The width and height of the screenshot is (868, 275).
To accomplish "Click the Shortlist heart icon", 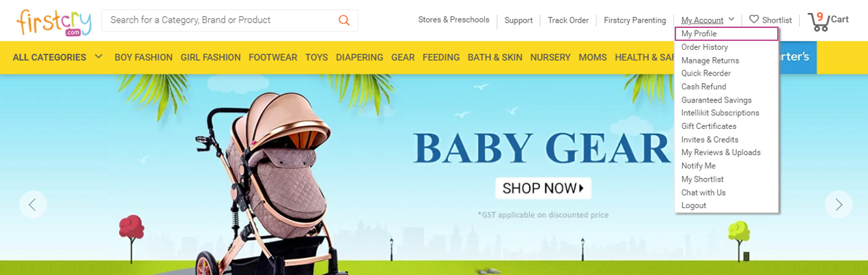I will tap(754, 19).
